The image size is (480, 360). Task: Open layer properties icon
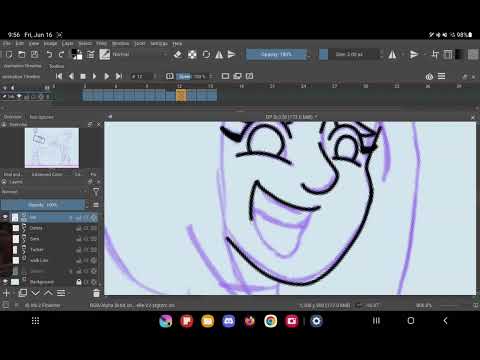pos(61,293)
